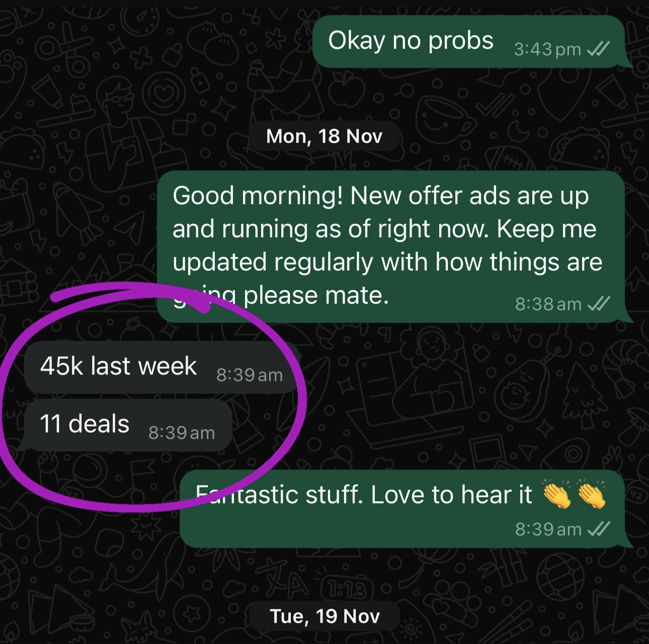Select the '11 deals' message bubble
Screen dimensions: 649x644
coord(128,425)
